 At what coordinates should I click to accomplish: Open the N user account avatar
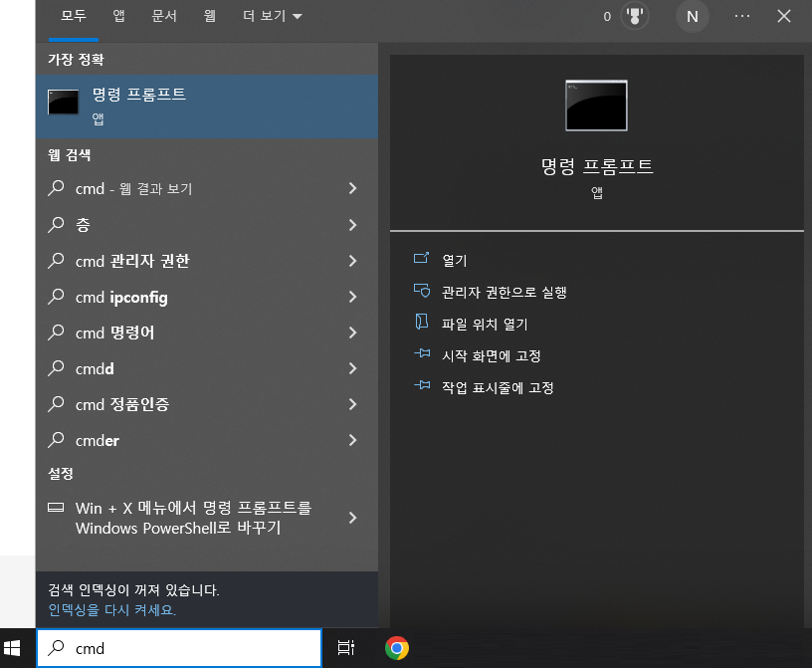(692, 17)
